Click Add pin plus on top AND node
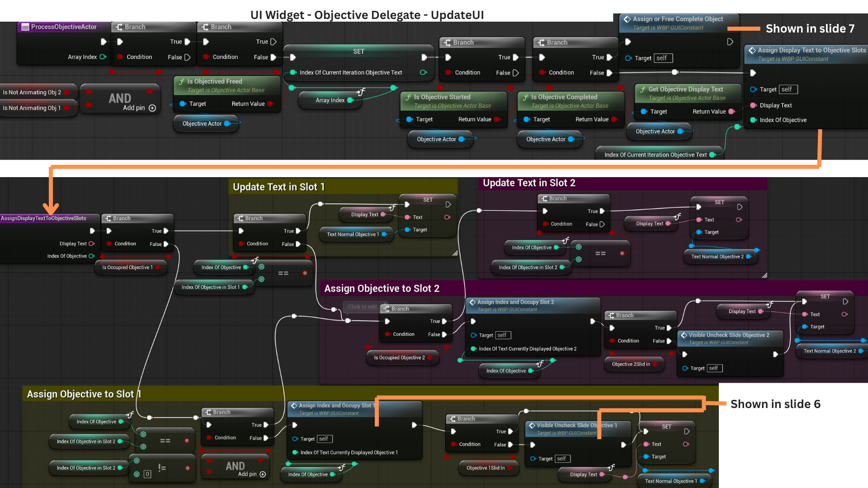 [152, 108]
